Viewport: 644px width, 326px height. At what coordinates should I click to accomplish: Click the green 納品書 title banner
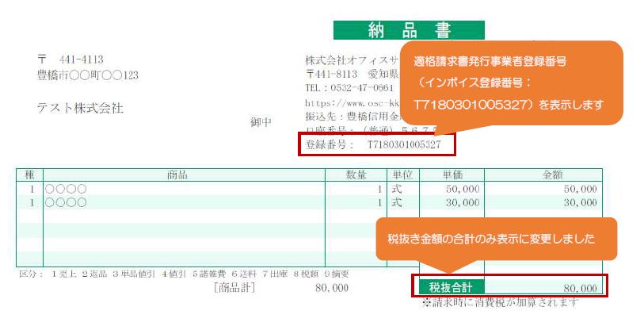tap(408, 30)
